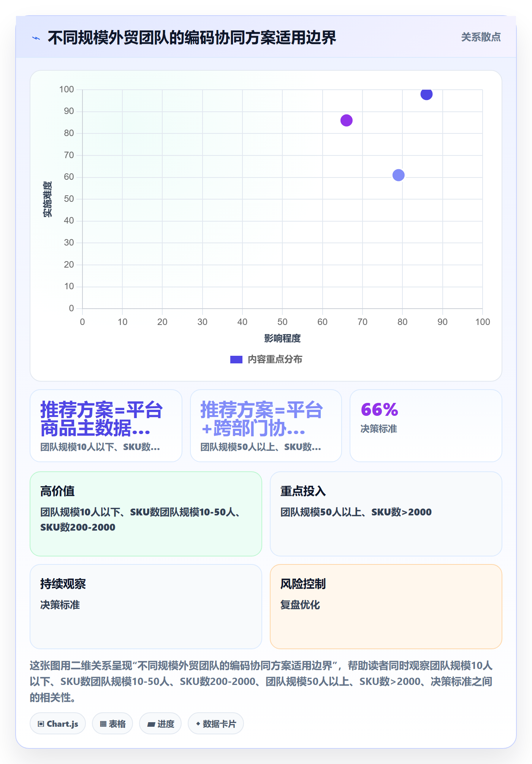Click the main title 不同规模外贸团队的编码协同方案适用边界
The width and height of the screenshot is (532, 764).
[192, 38]
